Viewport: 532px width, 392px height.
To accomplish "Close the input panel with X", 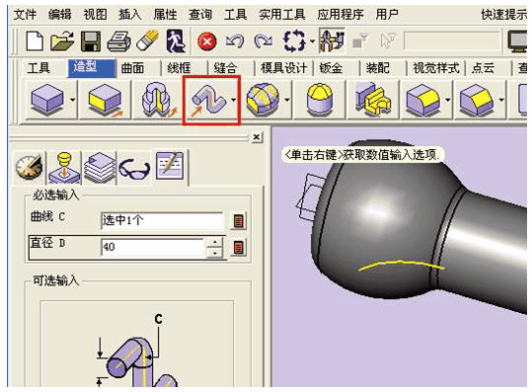I will tap(257, 137).
